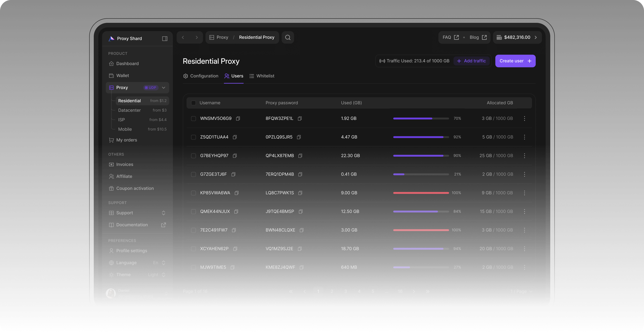This screenshot has height=334, width=644.
Task: Navigate back with top left arrow
Action: click(183, 37)
